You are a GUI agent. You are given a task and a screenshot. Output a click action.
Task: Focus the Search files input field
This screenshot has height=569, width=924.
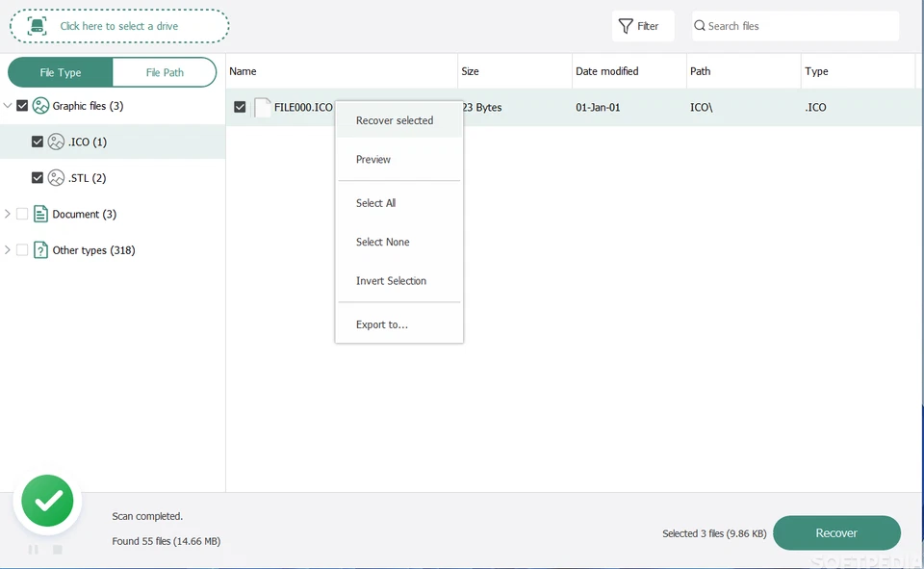[x=799, y=26]
